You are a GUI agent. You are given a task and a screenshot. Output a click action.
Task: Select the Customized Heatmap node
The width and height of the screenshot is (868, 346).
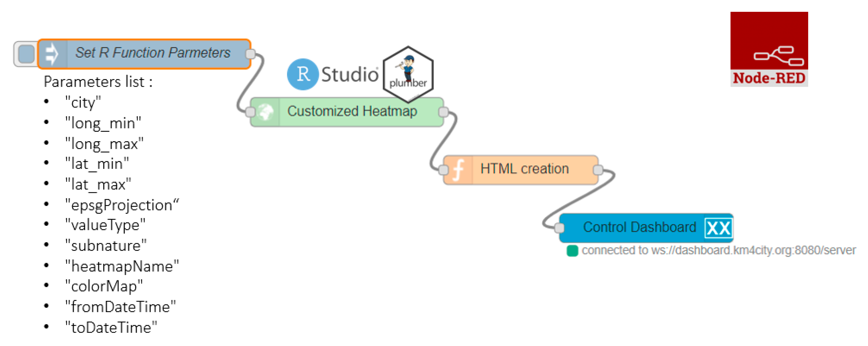(x=352, y=112)
